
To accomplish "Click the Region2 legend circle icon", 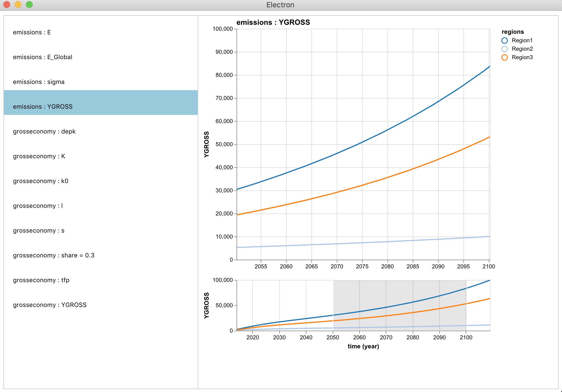I will (504, 49).
